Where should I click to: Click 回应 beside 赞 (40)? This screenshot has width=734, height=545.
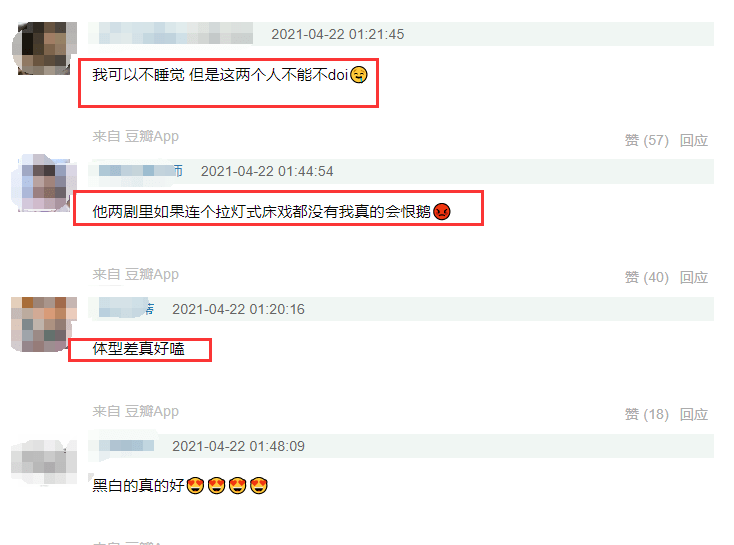[x=694, y=278]
